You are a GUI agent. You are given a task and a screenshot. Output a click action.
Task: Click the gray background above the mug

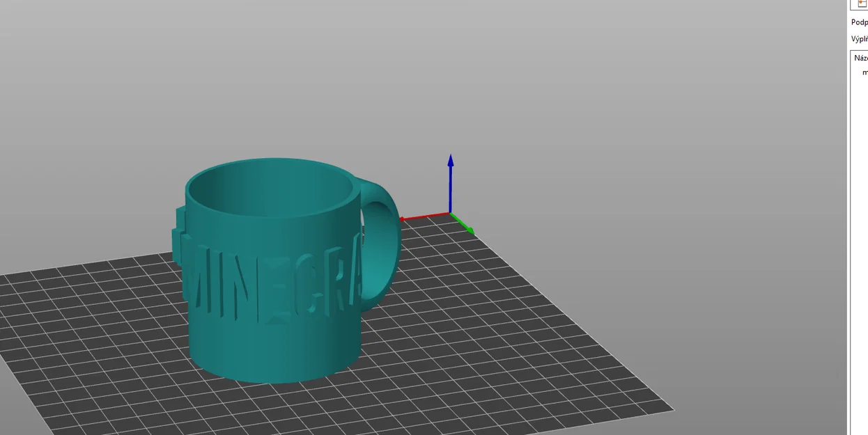click(x=279, y=77)
